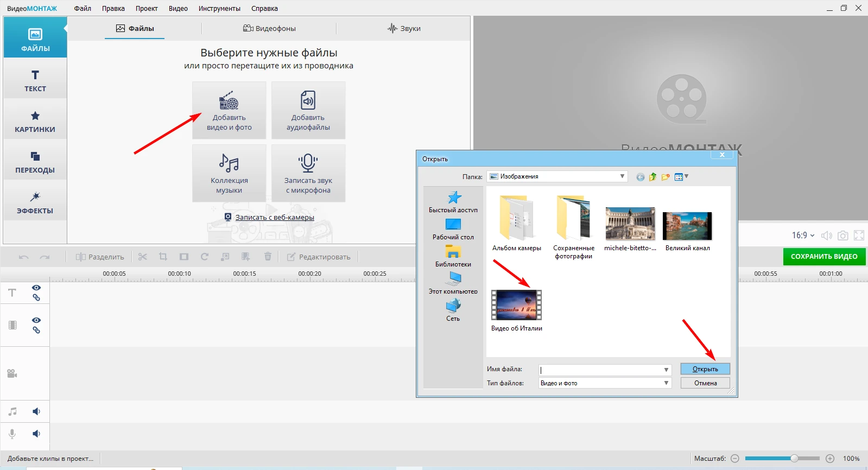Open the Effects panel in sidebar

[35, 202]
